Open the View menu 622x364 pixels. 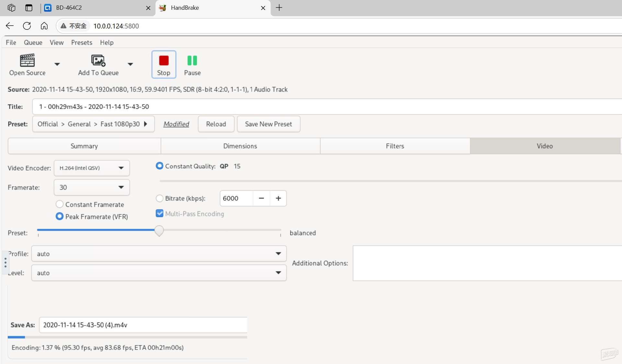[x=56, y=42]
